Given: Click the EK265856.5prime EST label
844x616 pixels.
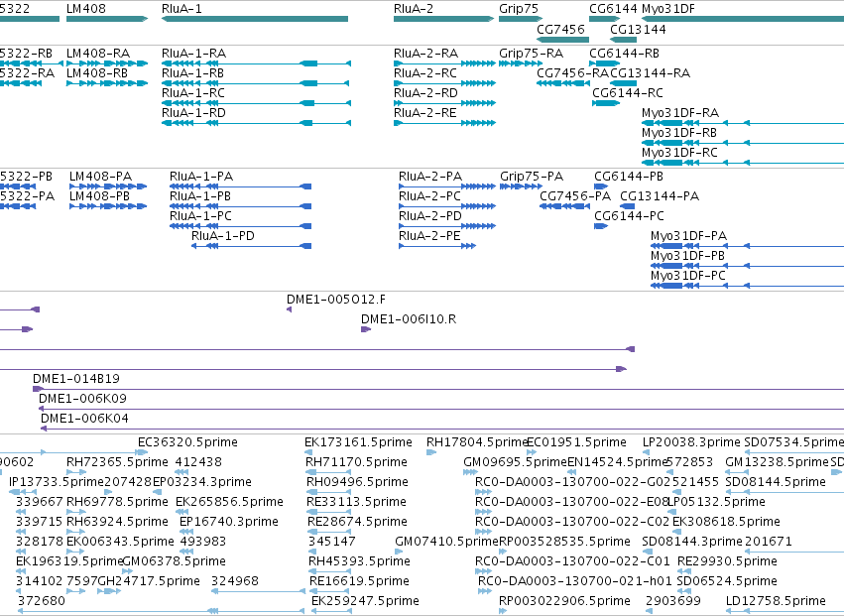Looking at the screenshot, I should click(x=230, y=502).
